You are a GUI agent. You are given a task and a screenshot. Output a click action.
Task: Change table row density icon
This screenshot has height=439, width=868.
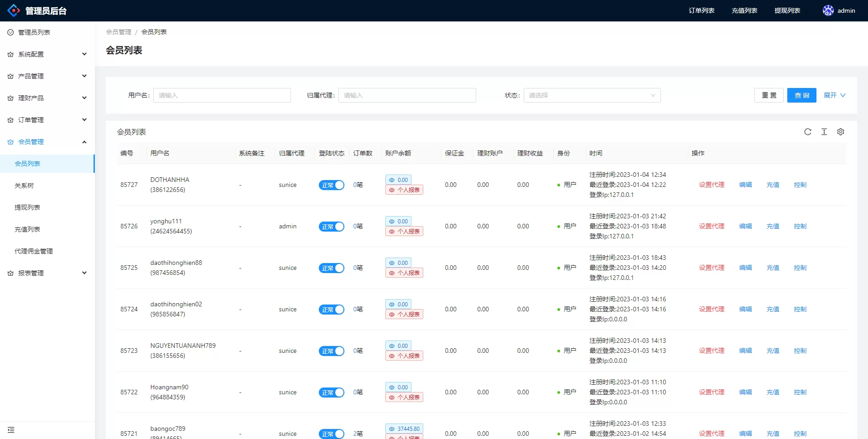[824, 132]
